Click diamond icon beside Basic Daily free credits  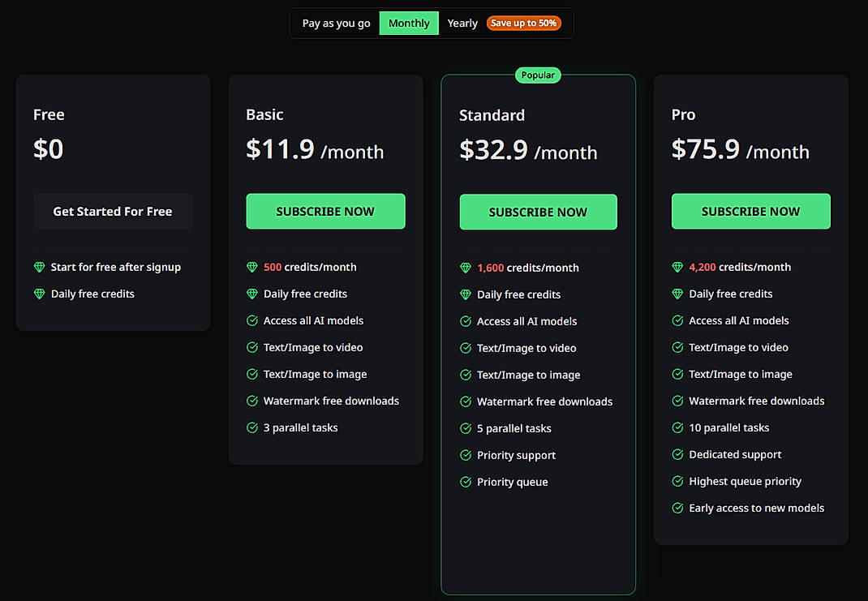[251, 294]
